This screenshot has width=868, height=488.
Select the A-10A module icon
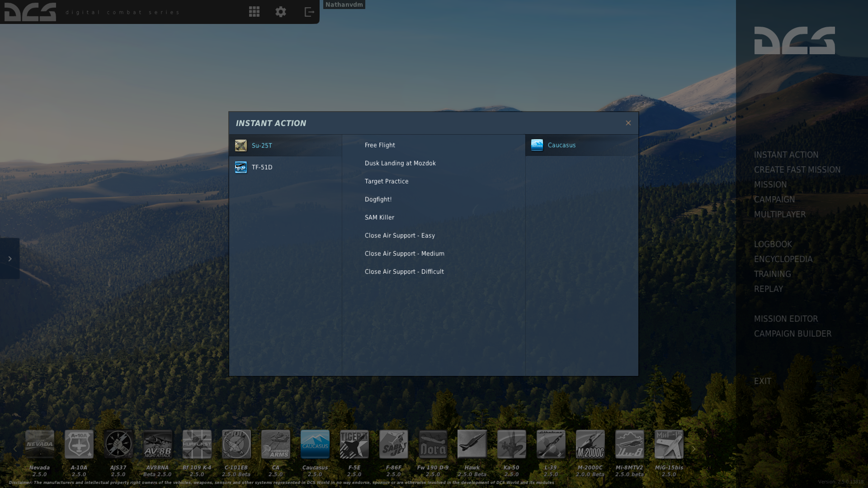[x=79, y=444]
